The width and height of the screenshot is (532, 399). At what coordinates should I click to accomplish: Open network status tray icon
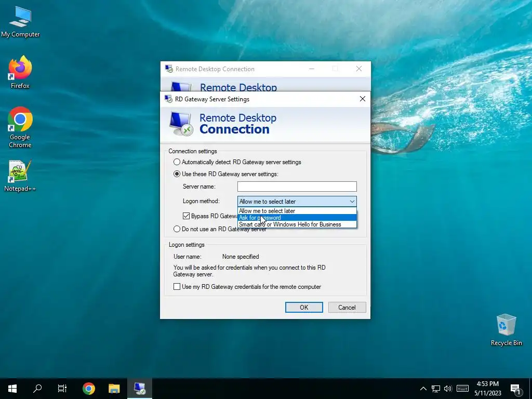click(x=436, y=389)
